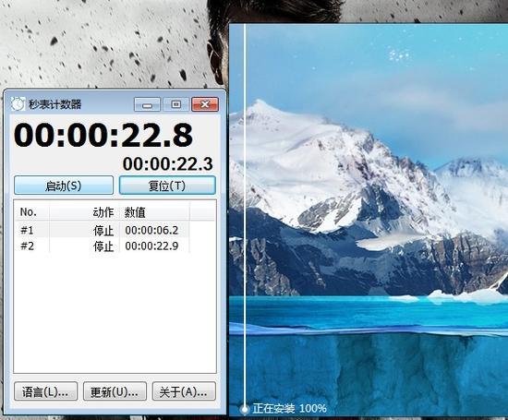508x420 pixels.
Task: Click the stopwatch app icon in title bar
Action: point(18,104)
